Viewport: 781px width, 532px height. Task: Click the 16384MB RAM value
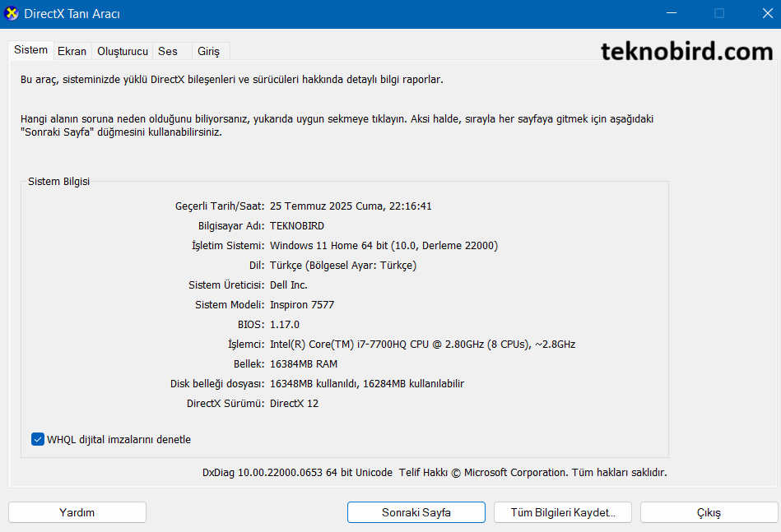304,363
